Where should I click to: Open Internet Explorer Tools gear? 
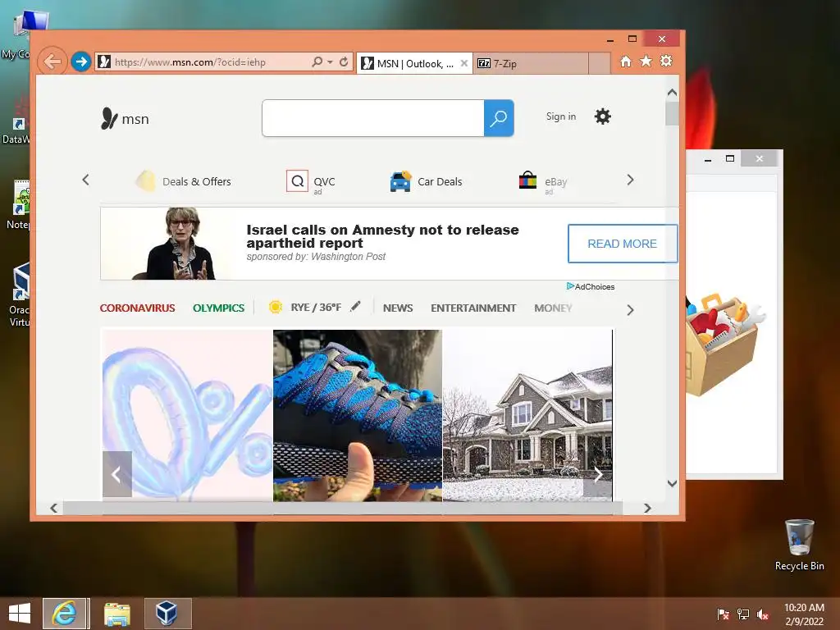pyautogui.click(x=666, y=61)
